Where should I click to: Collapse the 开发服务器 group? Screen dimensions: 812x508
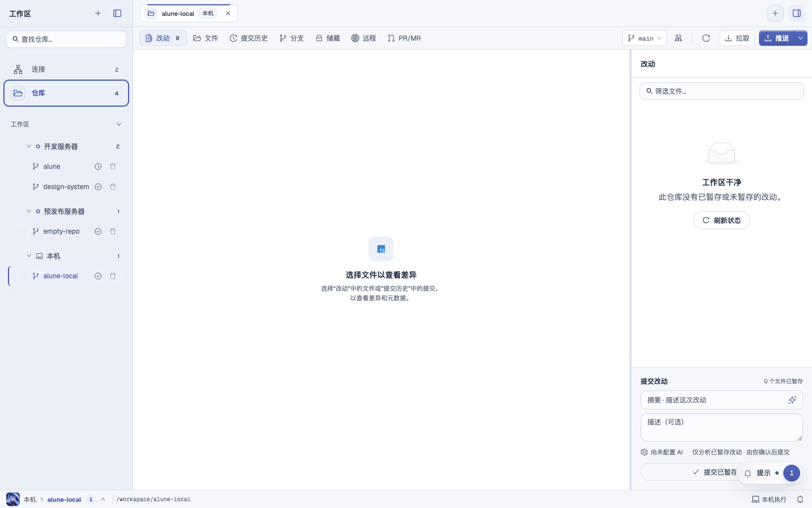click(29, 146)
